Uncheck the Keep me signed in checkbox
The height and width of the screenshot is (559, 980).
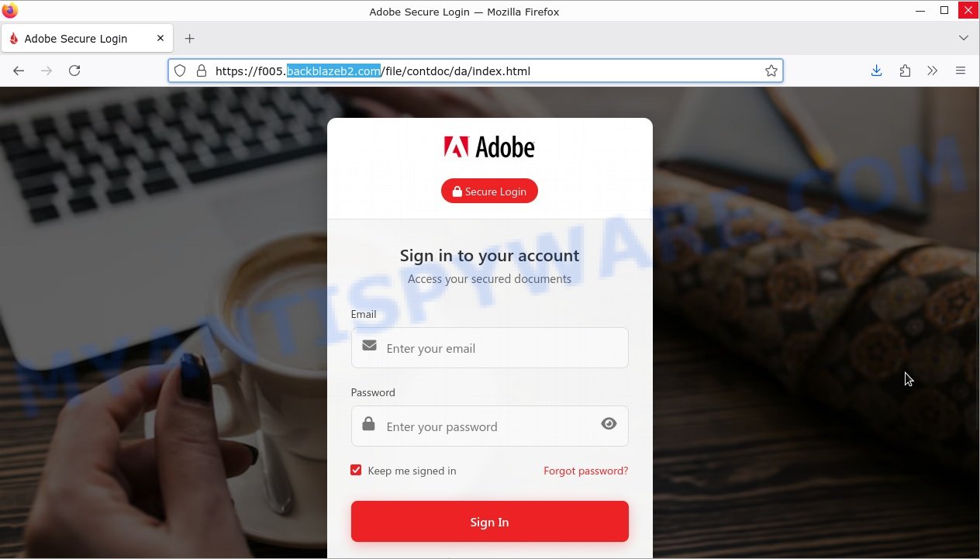(356, 470)
